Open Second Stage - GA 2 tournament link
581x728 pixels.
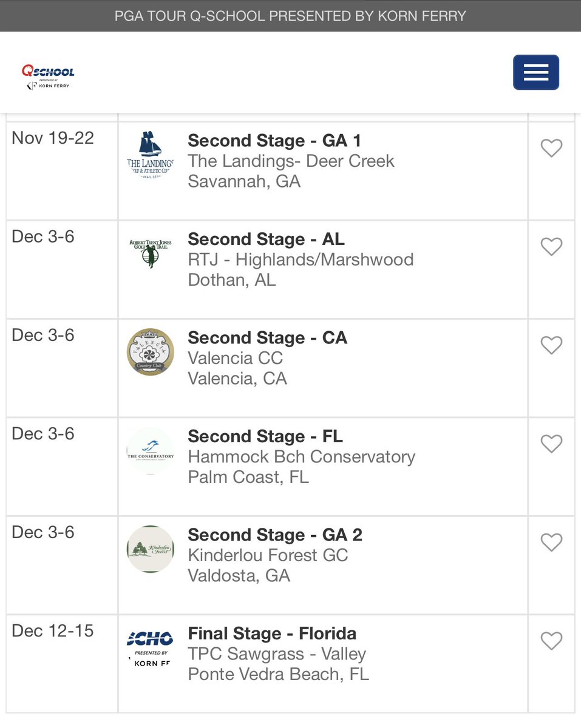tap(275, 535)
